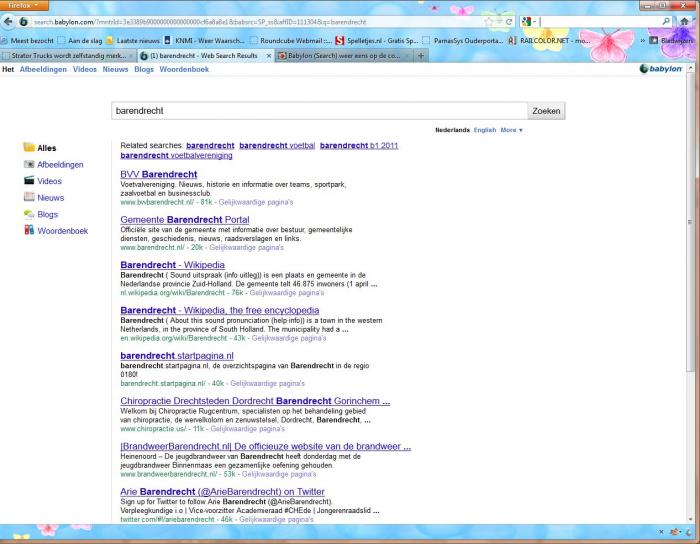
Task: Click Nieuws in the top navigation
Action: point(115,69)
